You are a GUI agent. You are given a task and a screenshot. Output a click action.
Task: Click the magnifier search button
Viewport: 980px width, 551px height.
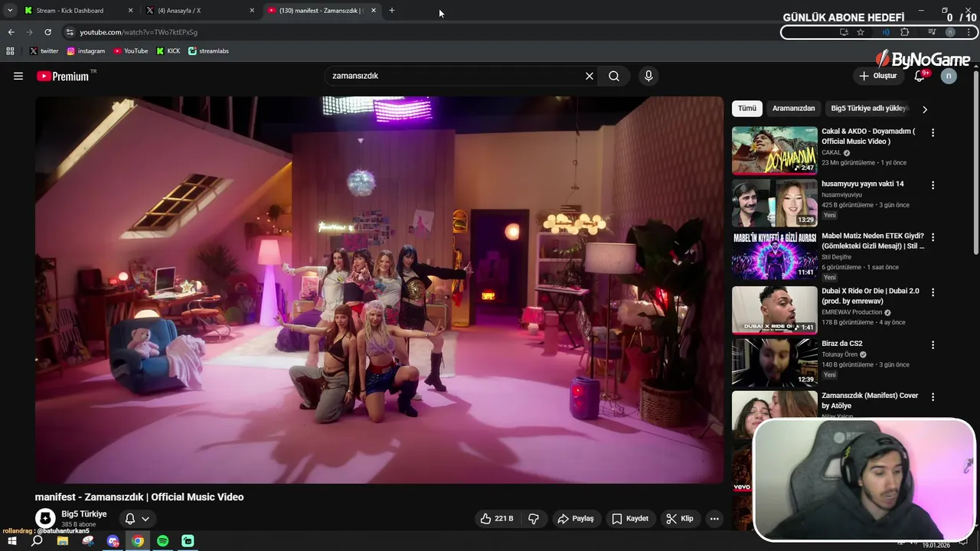614,76
